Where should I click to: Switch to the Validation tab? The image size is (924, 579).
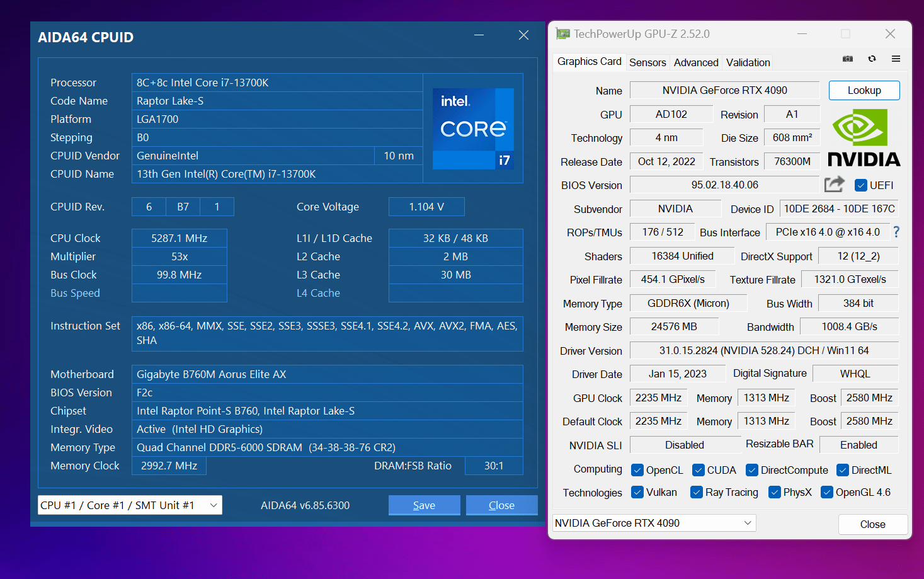[748, 62]
